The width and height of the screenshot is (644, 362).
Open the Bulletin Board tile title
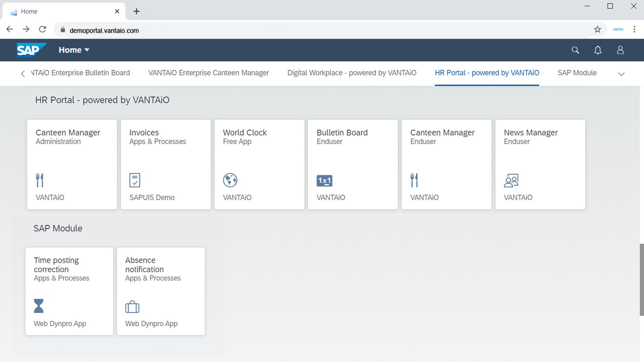pos(342,132)
